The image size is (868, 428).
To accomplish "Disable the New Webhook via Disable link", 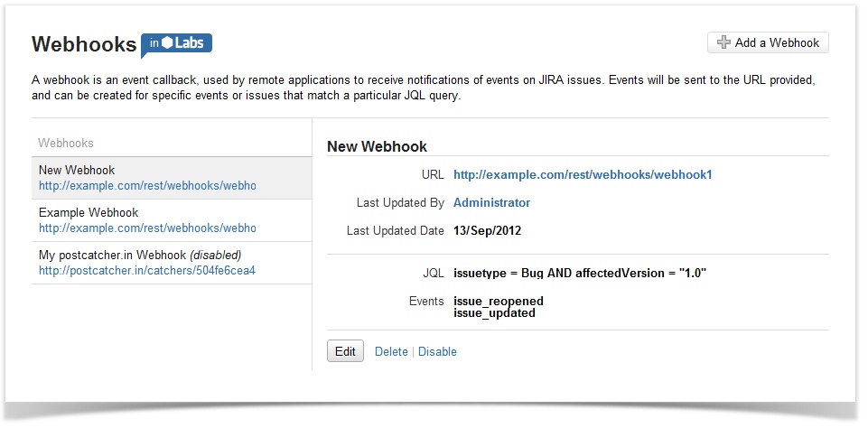I will (437, 351).
